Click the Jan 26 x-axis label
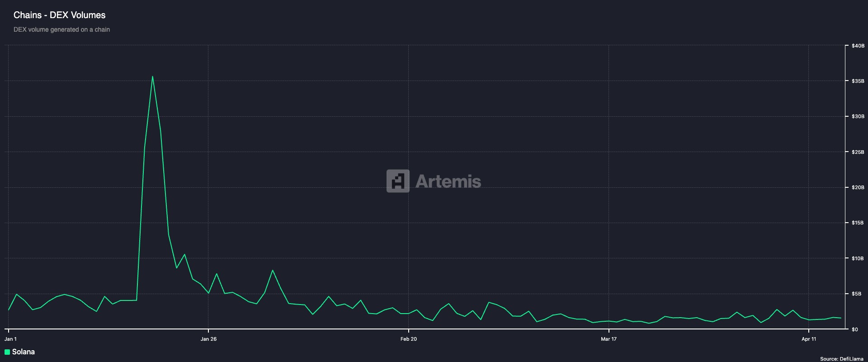This screenshot has height=362, width=868. pyautogui.click(x=208, y=339)
